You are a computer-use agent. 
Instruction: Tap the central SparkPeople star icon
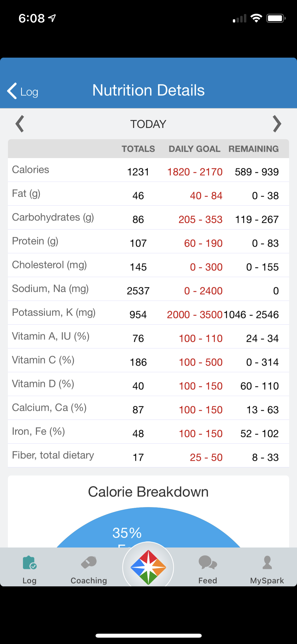[x=148, y=567]
